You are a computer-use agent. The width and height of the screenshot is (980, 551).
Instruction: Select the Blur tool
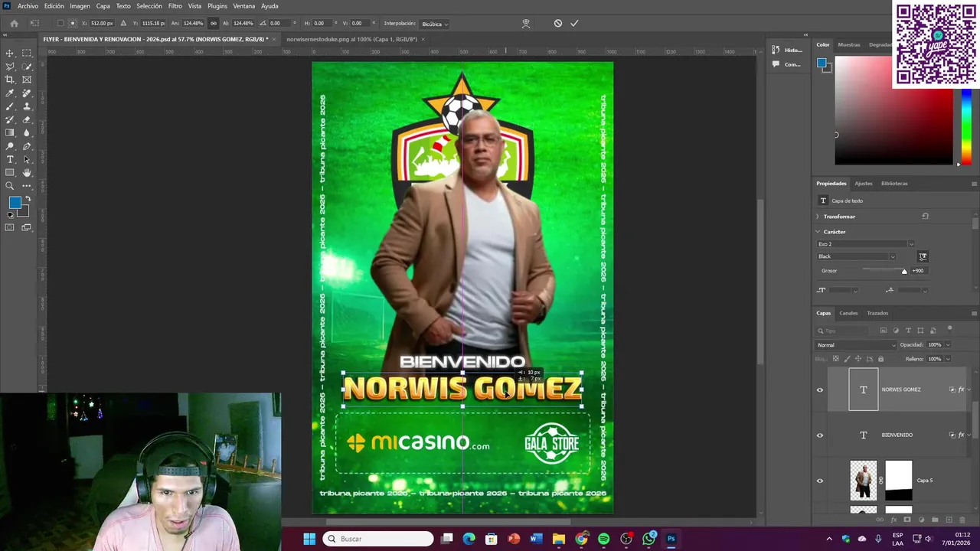point(27,133)
